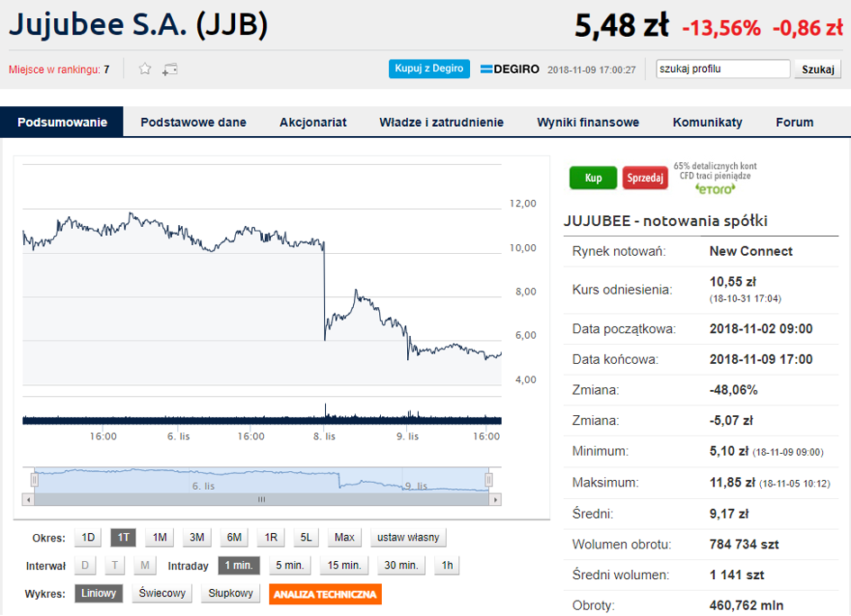This screenshot has width=851, height=616.
Task: Click current price '5,48 zł'
Action: click(621, 25)
